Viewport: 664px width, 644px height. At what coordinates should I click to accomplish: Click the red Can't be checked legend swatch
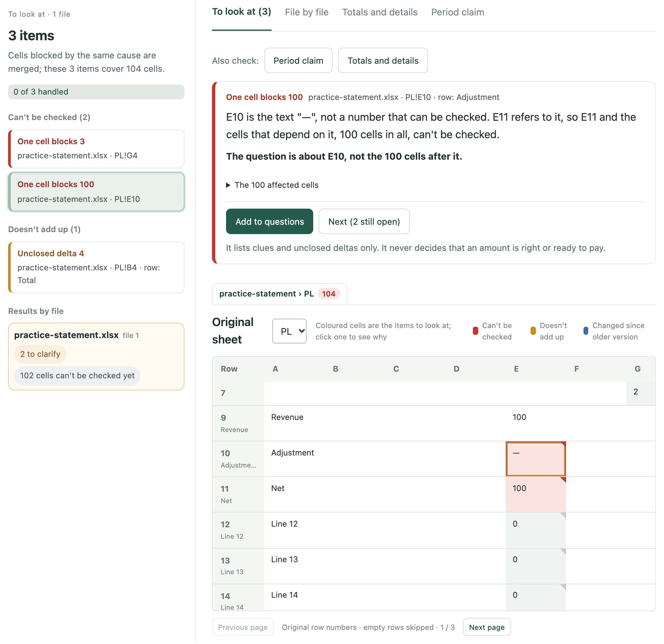point(476,331)
